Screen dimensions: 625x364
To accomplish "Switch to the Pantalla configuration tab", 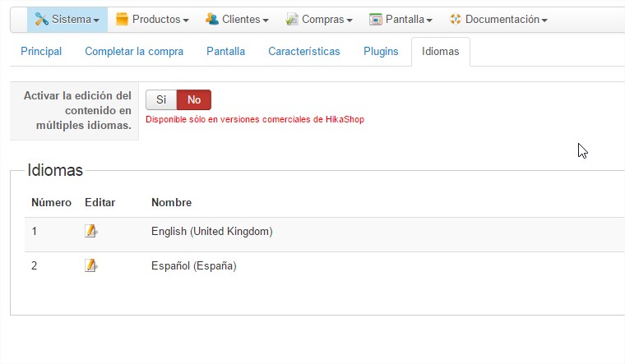I will coord(225,52).
